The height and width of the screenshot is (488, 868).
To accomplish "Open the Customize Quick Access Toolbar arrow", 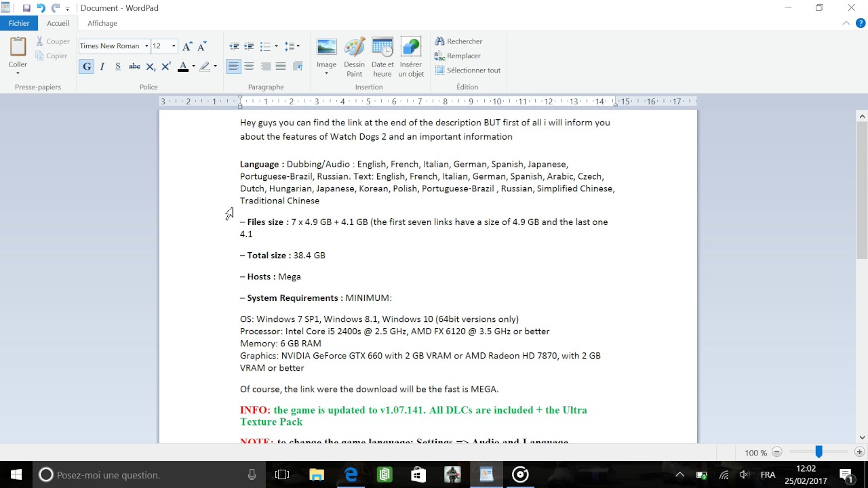I will (67, 9).
